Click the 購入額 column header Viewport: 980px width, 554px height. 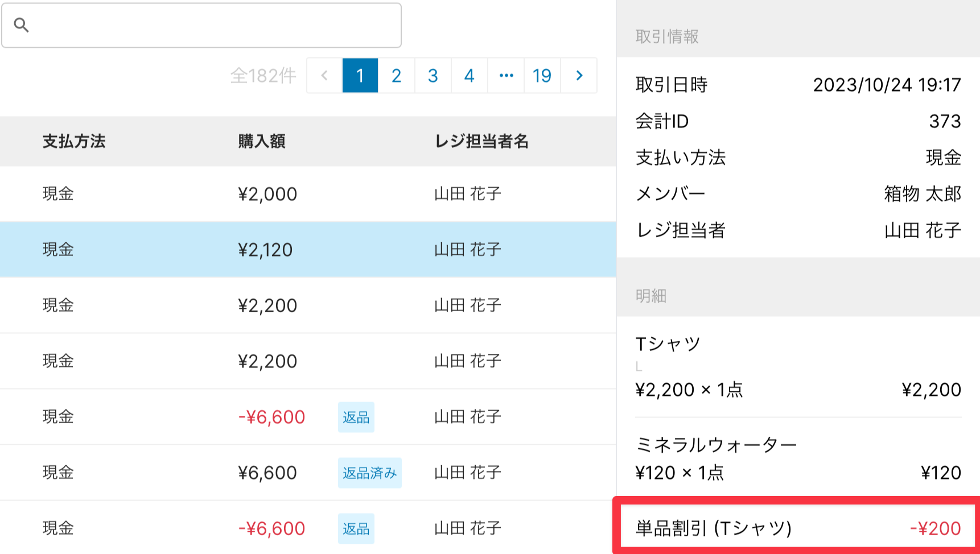point(262,141)
